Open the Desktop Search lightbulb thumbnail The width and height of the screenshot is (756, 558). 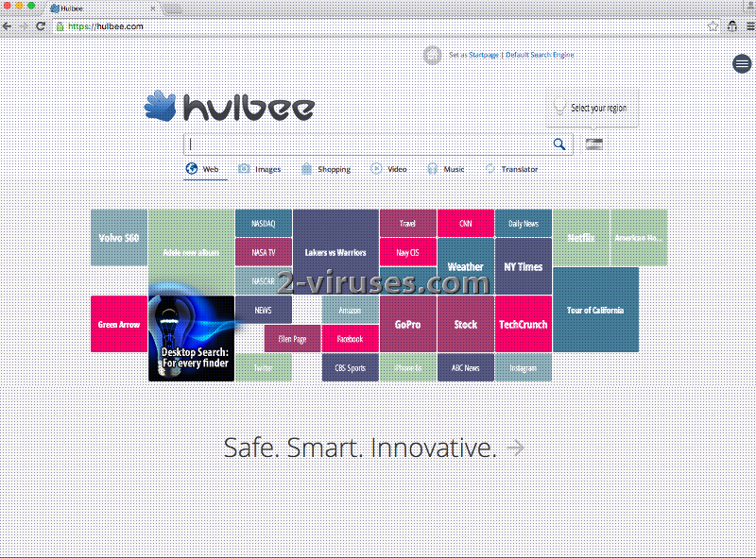pos(191,338)
